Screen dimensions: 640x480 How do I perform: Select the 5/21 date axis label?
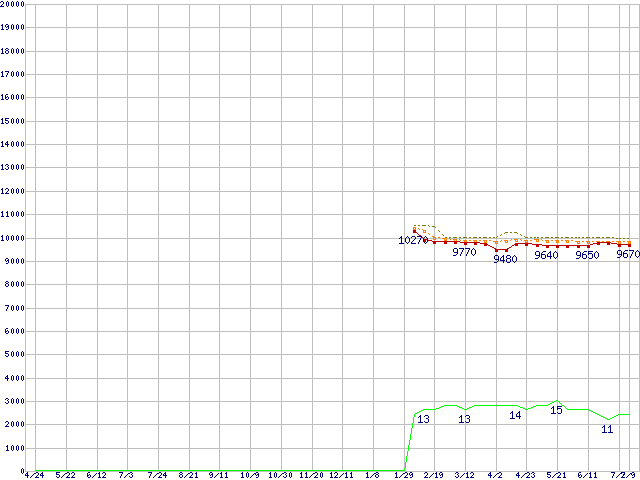pos(557,475)
